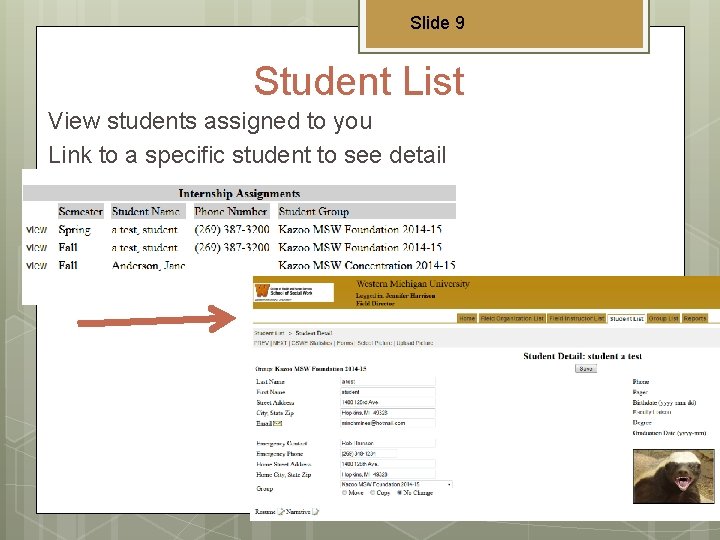Click the Save button
Screen dimensions: 720x540
586,369
